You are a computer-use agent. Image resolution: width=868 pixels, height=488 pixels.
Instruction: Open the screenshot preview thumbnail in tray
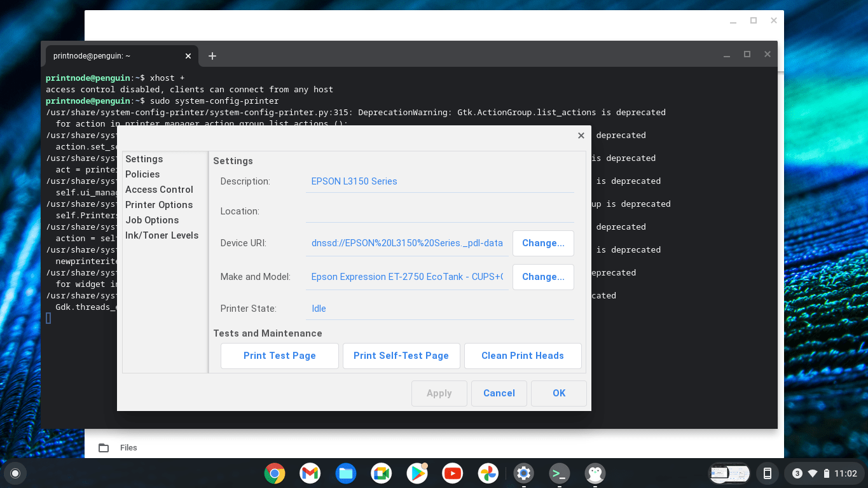(729, 473)
